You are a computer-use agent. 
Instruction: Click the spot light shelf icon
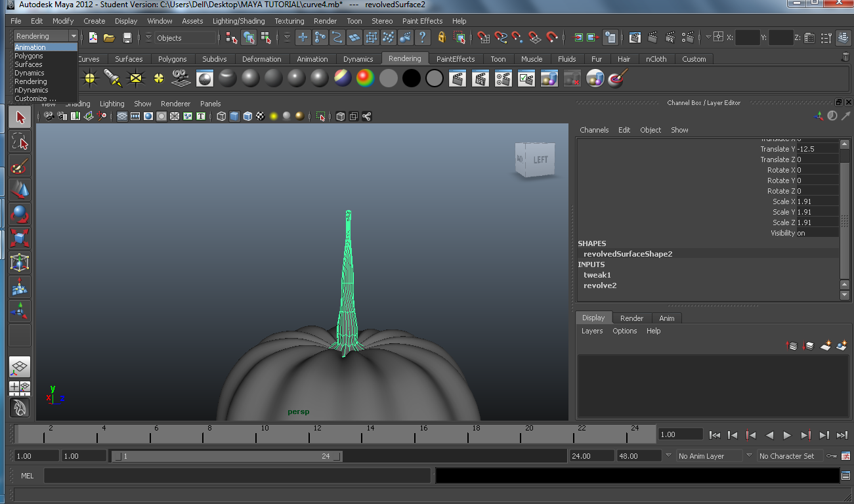click(113, 79)
